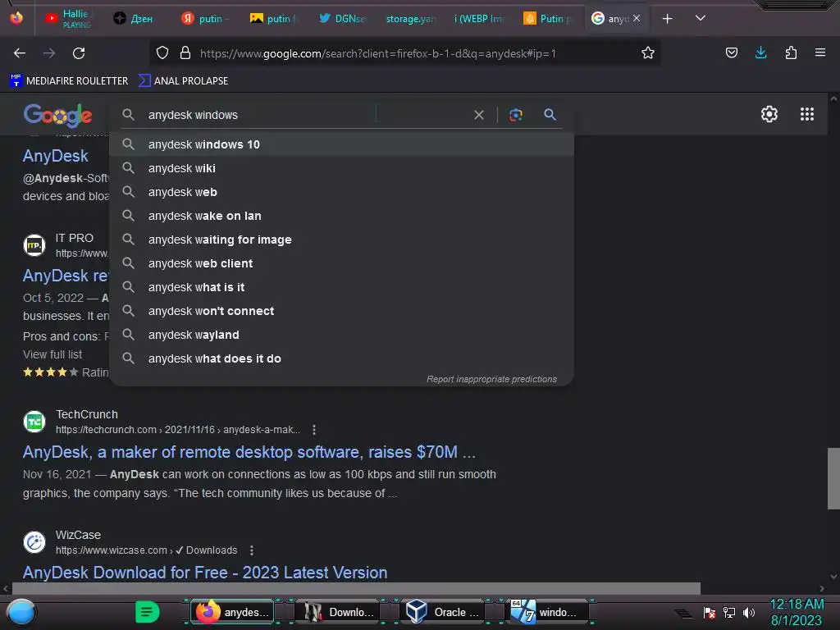Switch to the WEBP Image tab
The image size is (840, 630).
coord(479,19)
